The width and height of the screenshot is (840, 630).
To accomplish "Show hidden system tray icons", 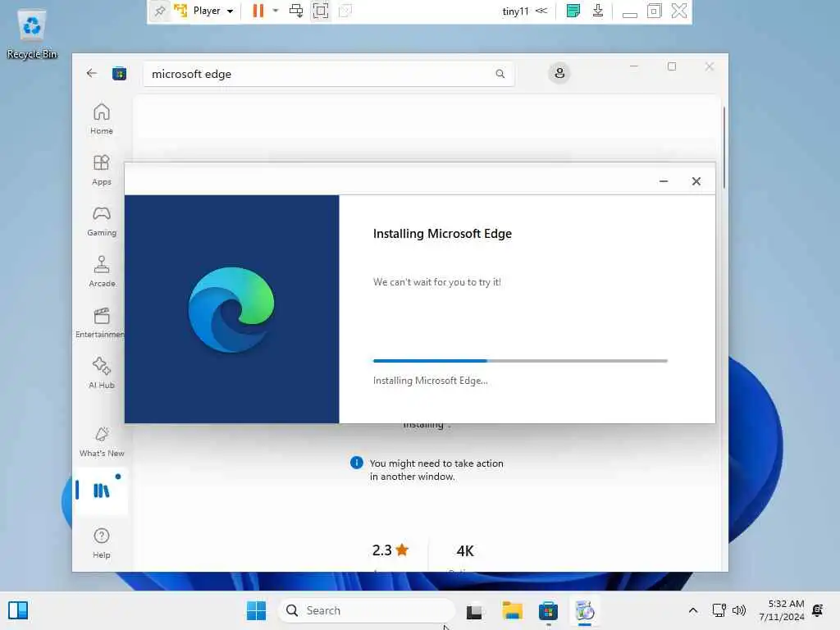I will (x=692, y=610).
